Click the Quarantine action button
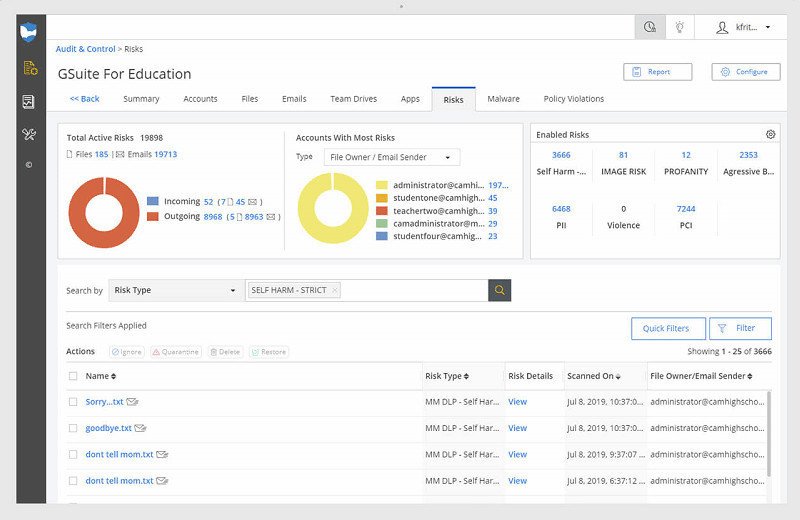 176,352
